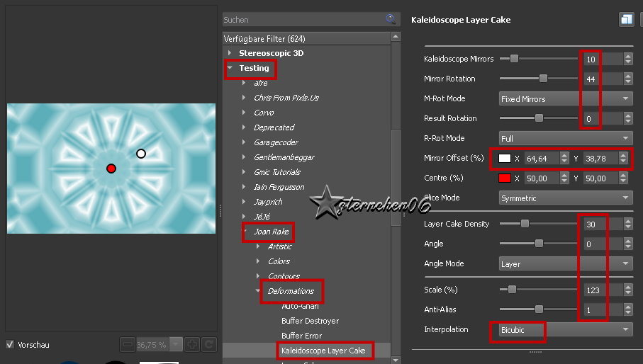Screen dimensions: 643x364
Task: Click the red centre point handle in preview
Action: pyautogui.click(x=111, y=169)
